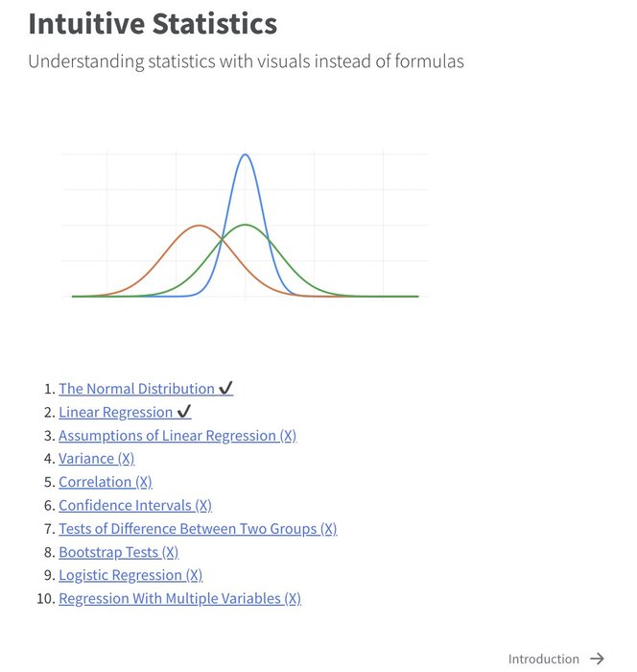Click the subtitle about visuals instead of formulas
Image resolution: width=637 pixels, height=672 pixels.
click(246, 61)
